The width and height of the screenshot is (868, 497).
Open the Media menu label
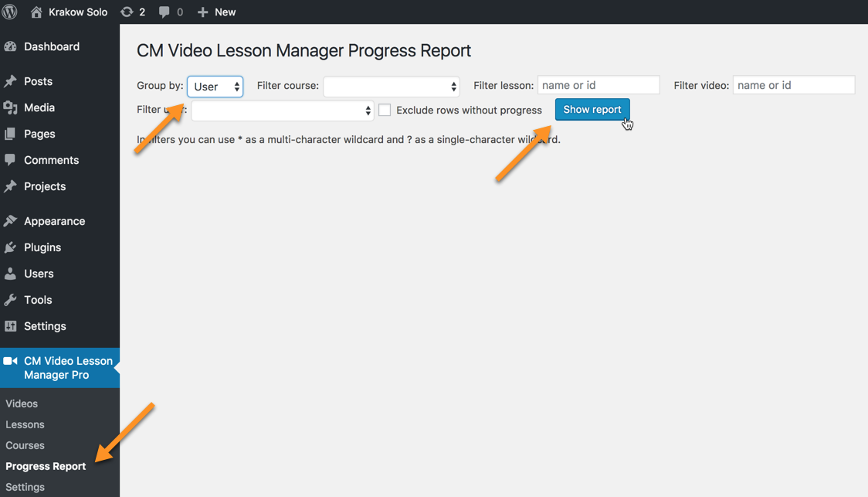click(x=39, y=107)
